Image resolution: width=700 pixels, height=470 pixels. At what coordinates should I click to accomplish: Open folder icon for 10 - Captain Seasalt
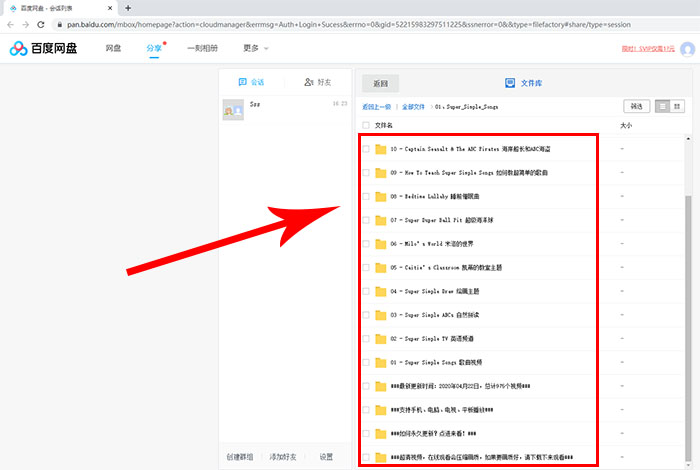380,149
